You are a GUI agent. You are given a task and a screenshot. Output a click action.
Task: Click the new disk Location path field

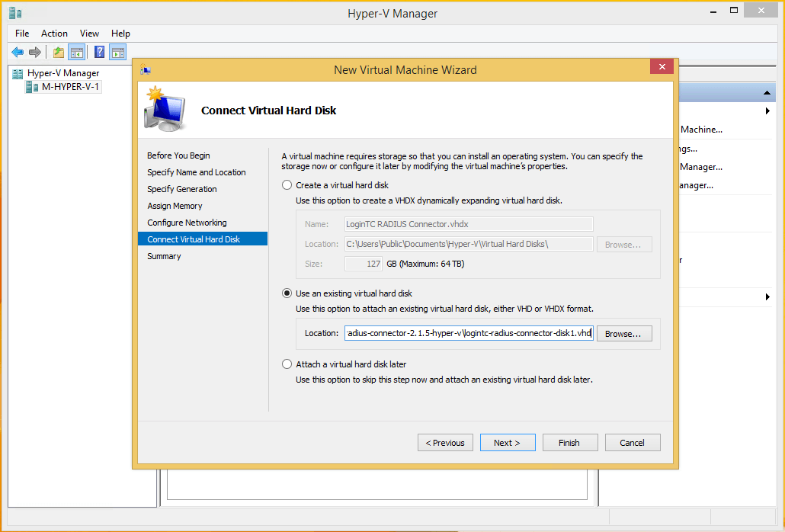(469, 244)
